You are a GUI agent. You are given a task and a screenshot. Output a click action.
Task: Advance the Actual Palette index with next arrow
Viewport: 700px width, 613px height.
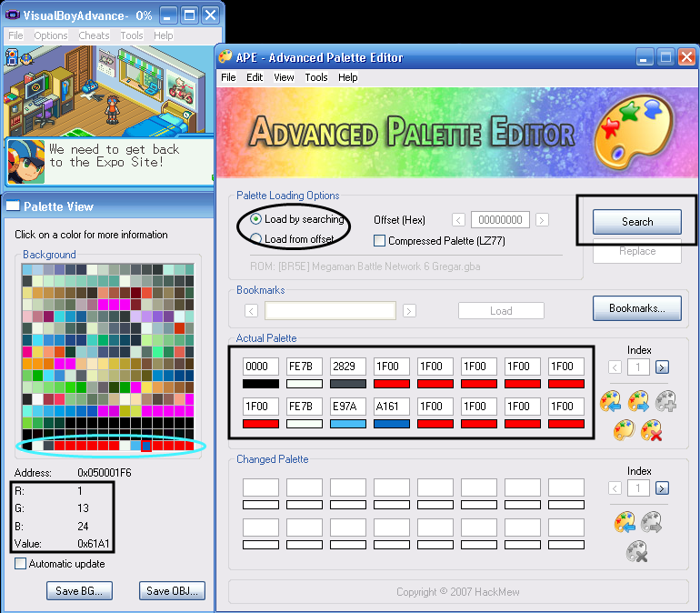(x=662, y=367)
